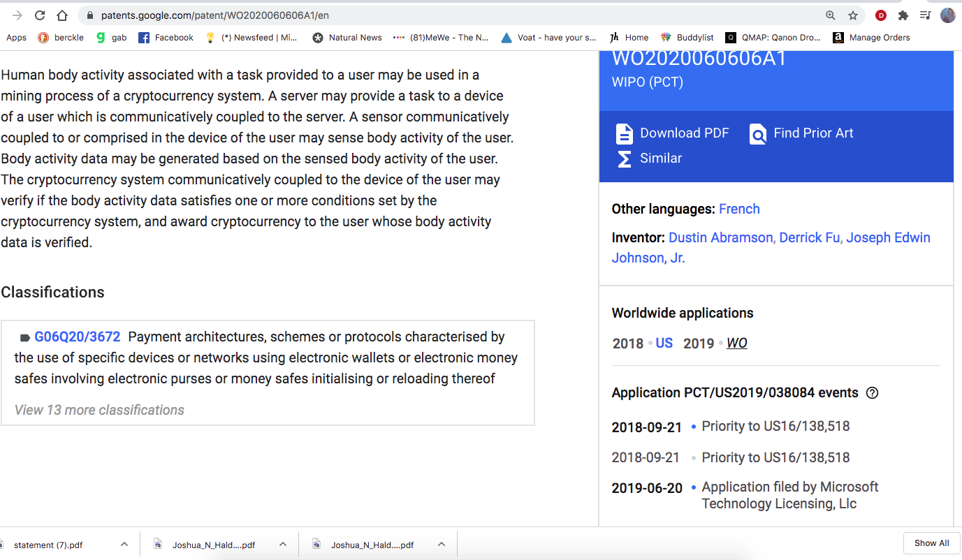The height and width of the screenshot is (560, 962).
Task: Open the zoom magnifier icon in address bar
Action: (831, 15)
